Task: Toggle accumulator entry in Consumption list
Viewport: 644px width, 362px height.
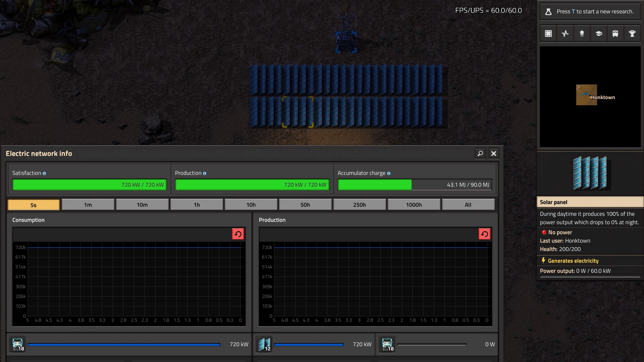Action: pos(18,344)
